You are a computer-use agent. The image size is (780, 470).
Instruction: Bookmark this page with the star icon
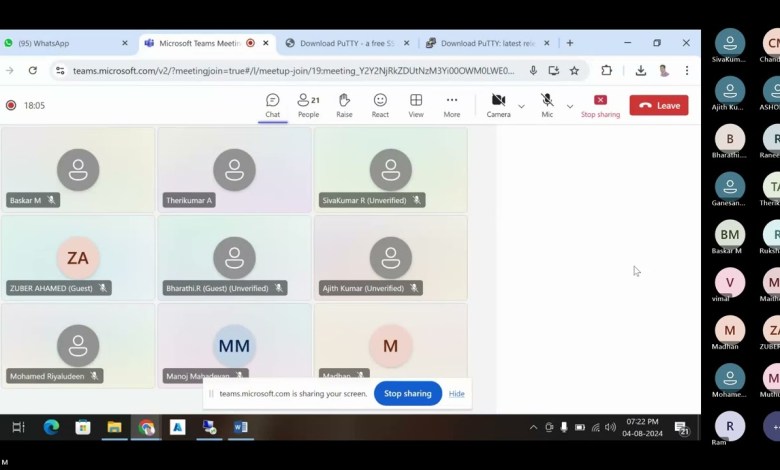pyautogui.click(x=574, y=71)
